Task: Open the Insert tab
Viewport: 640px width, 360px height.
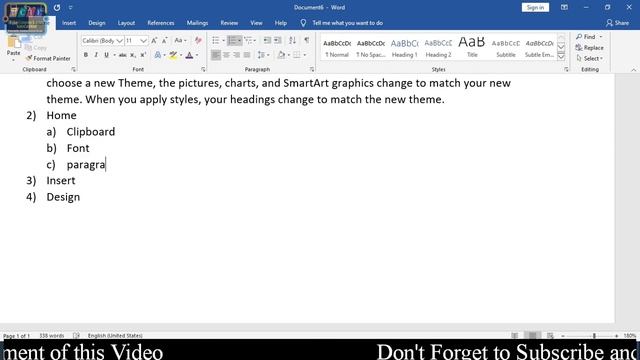Action: 69,23
